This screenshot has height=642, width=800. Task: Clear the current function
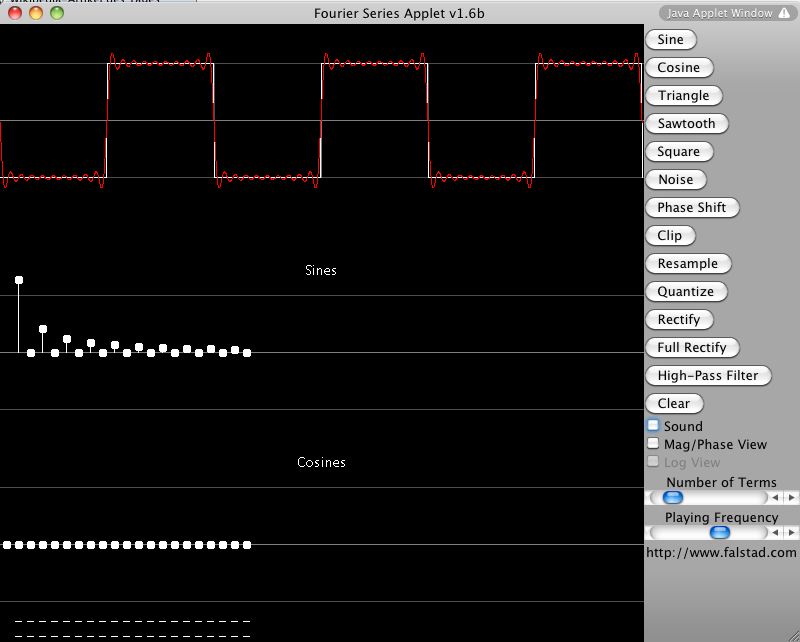tap(674, 404)
